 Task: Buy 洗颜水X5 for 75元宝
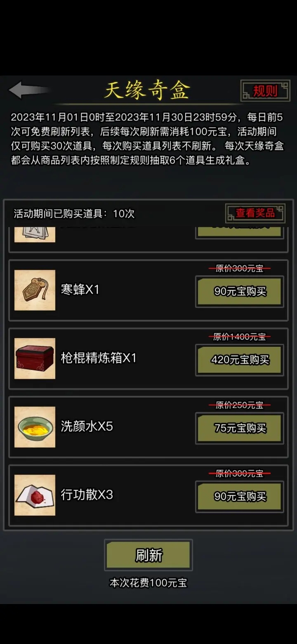240,428
